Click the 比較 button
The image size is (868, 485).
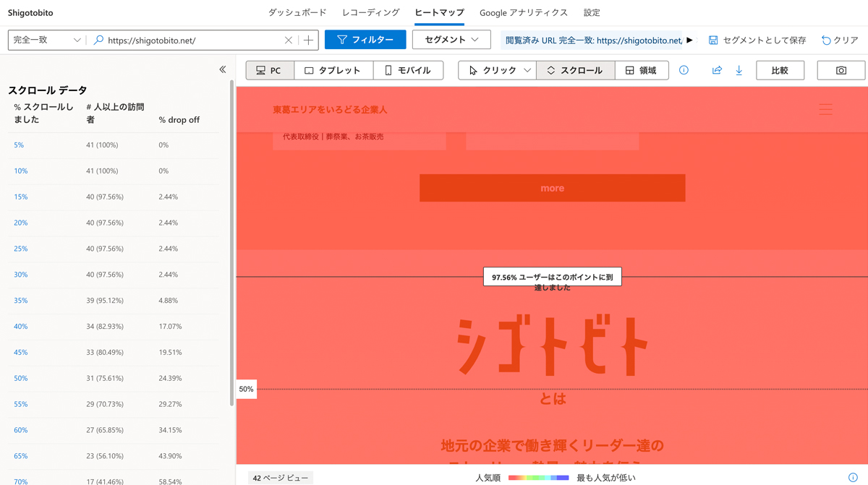point(780,70)
